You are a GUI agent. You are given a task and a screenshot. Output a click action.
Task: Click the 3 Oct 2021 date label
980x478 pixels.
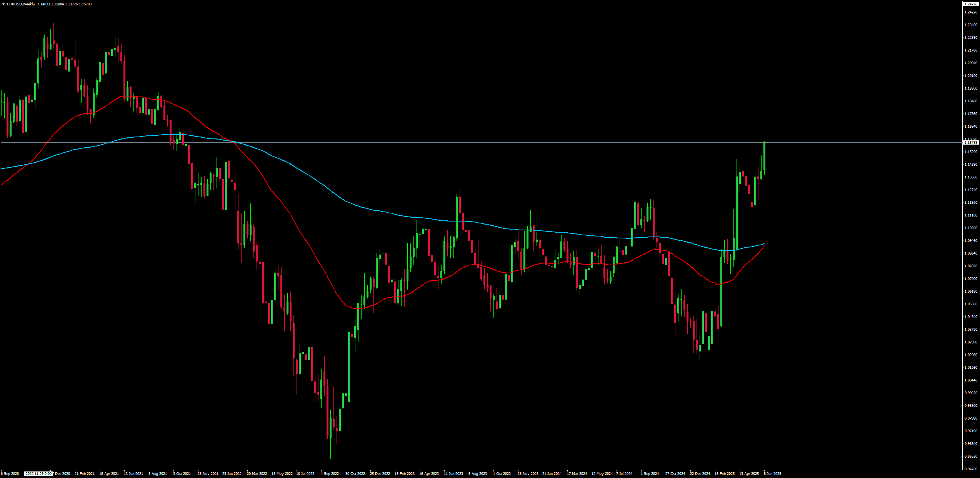[182, 474]
